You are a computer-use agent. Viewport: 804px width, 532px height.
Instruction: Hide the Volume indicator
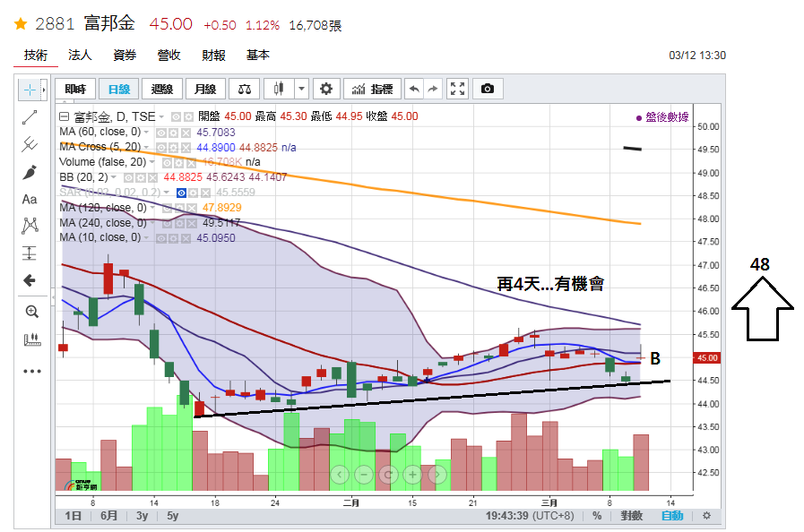coord(167,163)
